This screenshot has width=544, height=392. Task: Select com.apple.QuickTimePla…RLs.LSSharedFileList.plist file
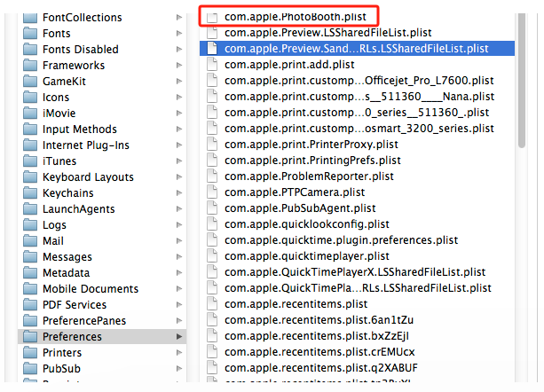point(358,288)
